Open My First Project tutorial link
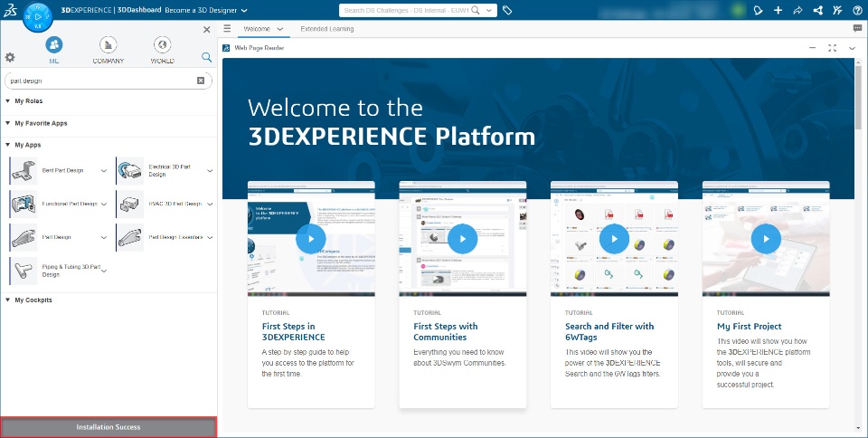868x438 pixels. [x=750, y=327]
